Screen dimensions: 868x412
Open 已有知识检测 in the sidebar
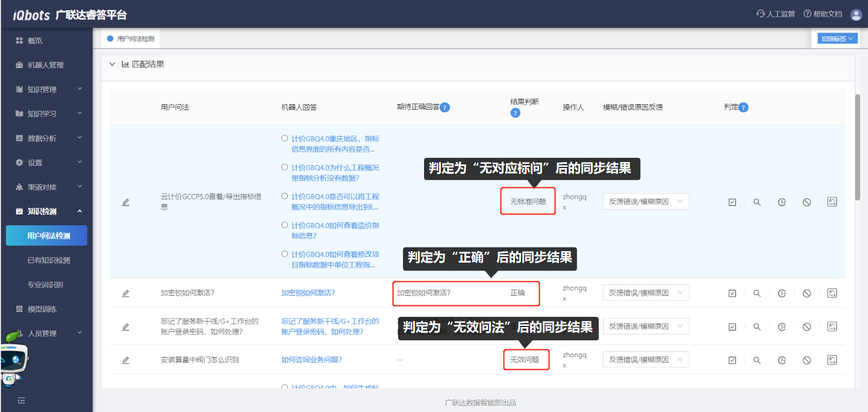click(49, 260)
